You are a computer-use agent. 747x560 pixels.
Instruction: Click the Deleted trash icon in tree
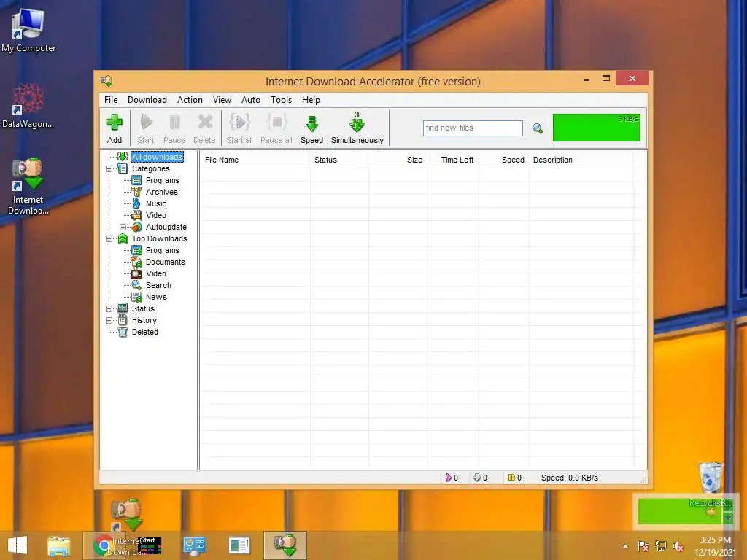click(x=123, y=332)
